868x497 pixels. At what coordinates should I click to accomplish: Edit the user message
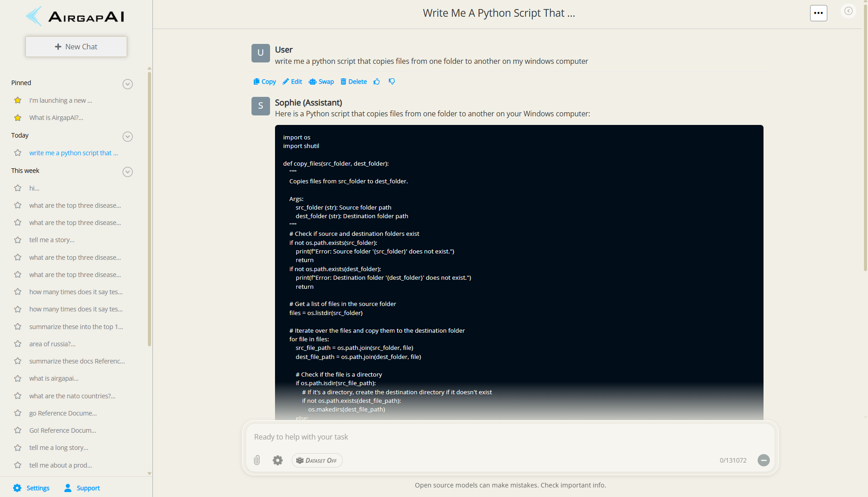[292, 82]
